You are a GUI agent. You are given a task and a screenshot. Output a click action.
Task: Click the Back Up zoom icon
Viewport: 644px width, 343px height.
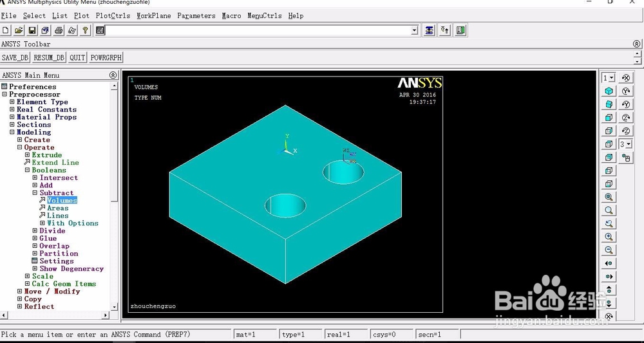tap(609, 223)
